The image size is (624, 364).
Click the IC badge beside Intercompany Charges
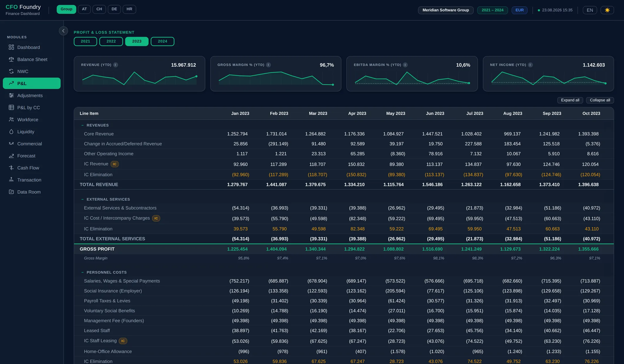(156, 218)
